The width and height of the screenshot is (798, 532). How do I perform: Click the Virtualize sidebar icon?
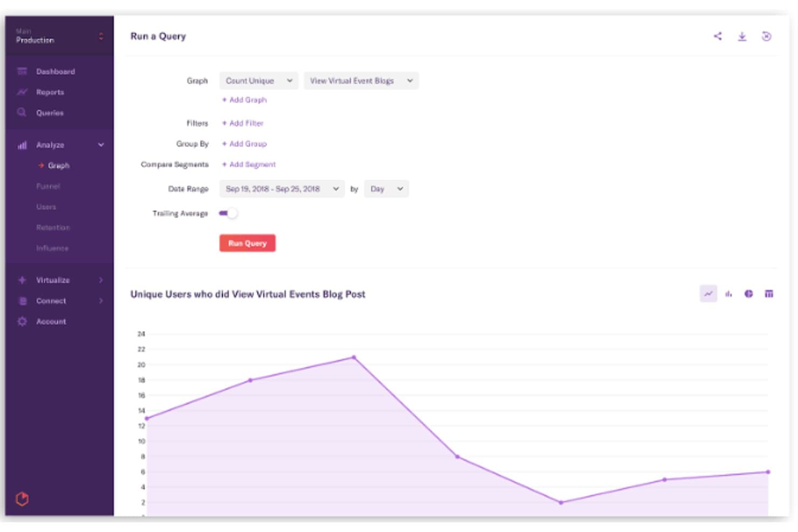coord(22,280)
